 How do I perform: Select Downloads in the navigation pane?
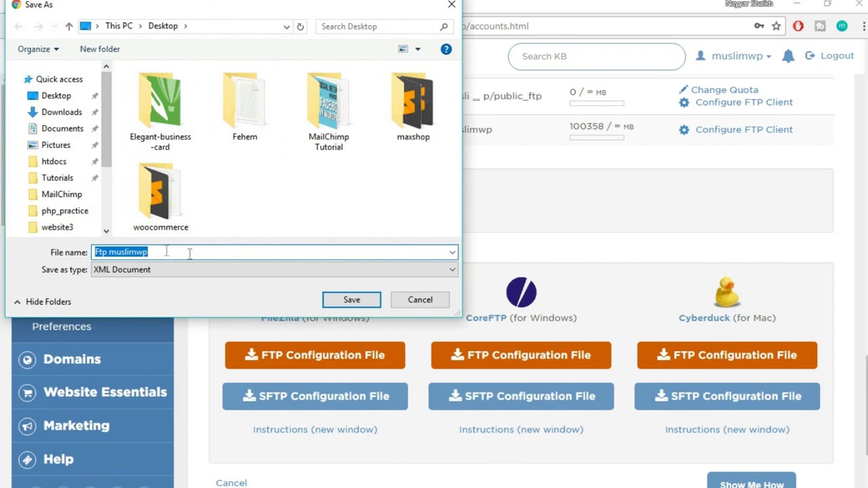point(62,112)
